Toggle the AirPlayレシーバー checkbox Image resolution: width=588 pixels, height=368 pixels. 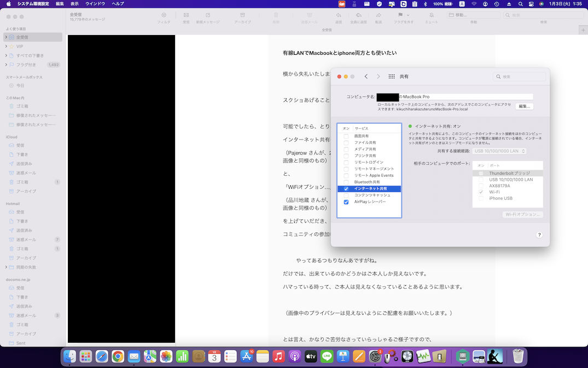point(346,202)
